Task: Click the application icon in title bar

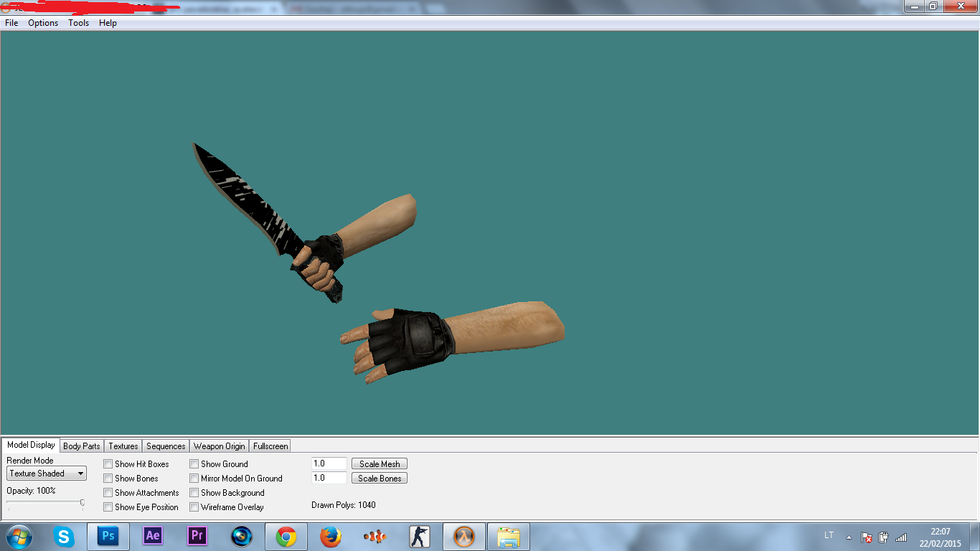Action: pyautogui.click(x=5, y=8)
